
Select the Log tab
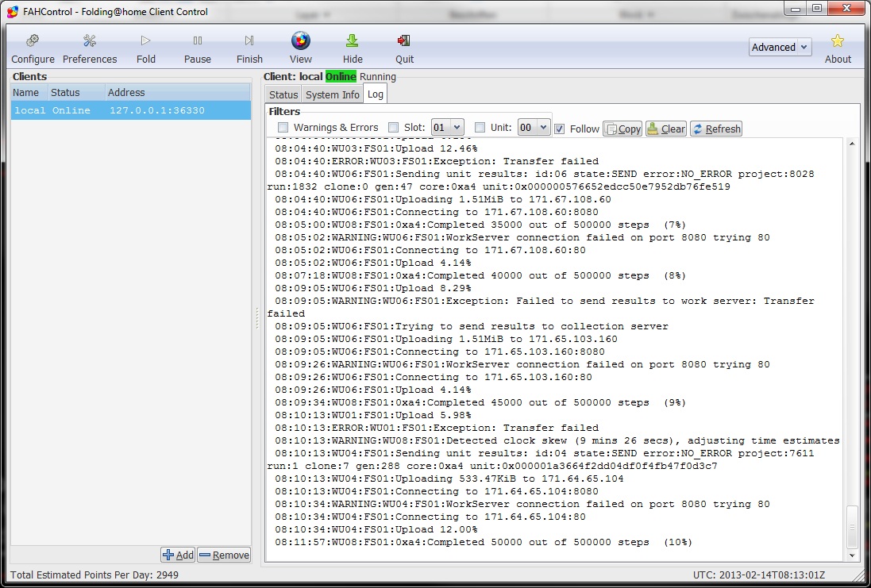click(375, 94)
